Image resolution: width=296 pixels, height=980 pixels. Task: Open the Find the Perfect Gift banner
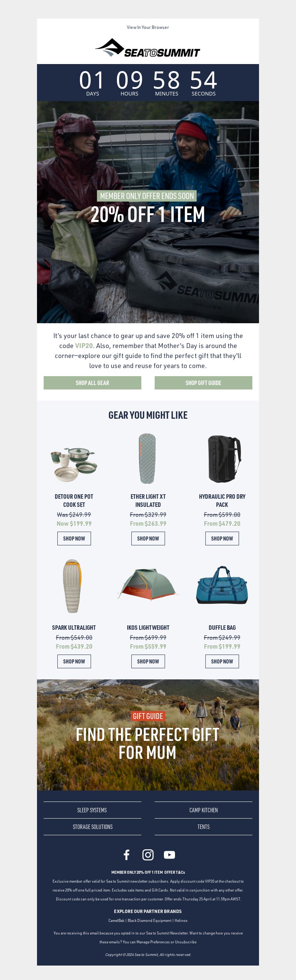click(148, 735)
